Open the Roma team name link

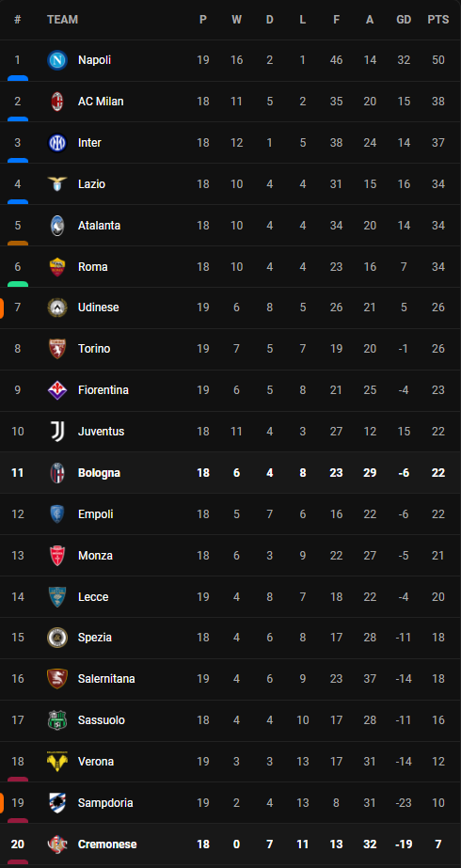[93, 267]
